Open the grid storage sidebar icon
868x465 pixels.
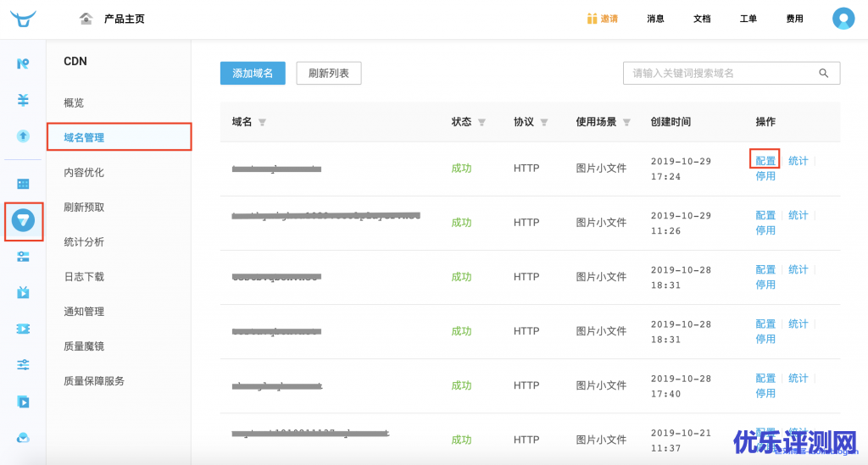pyautogui.click(x=23, y=184)
